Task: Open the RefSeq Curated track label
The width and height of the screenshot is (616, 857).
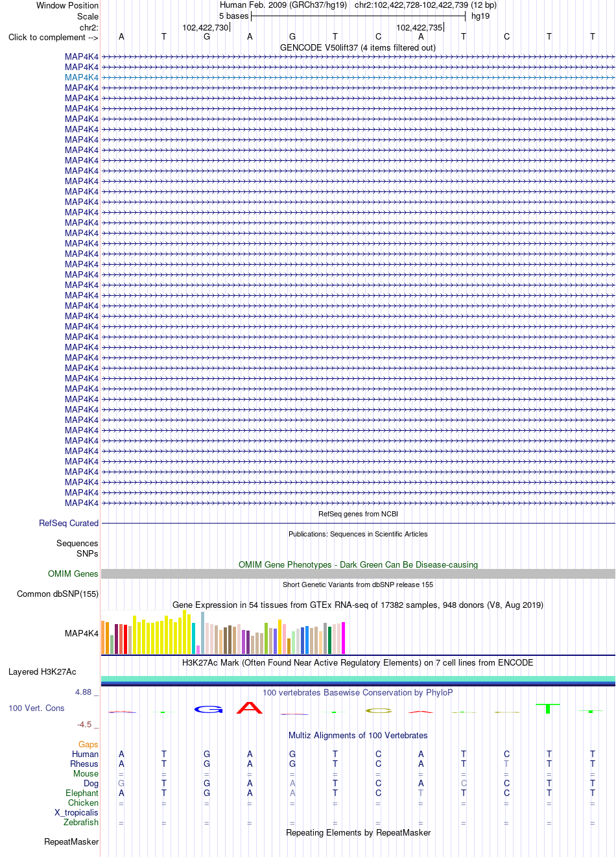Action: (69, 523)
